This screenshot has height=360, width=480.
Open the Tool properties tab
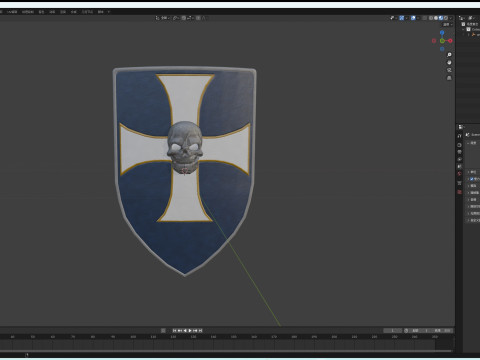pos(459,136)
